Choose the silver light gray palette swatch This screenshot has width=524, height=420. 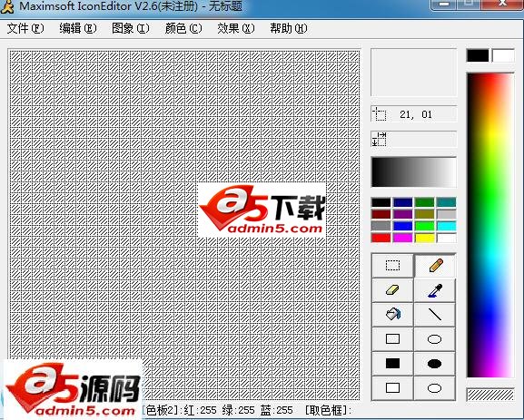446,214
